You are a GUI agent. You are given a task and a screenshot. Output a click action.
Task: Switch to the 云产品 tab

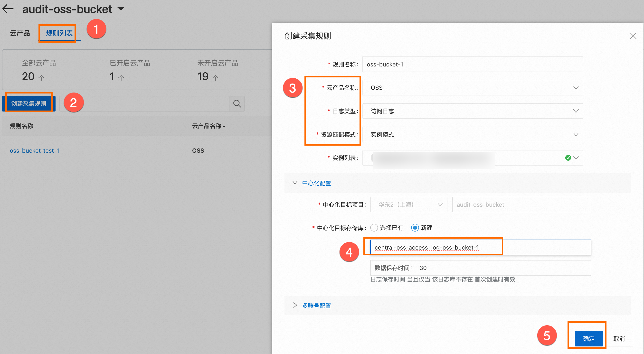pos(20,33)
